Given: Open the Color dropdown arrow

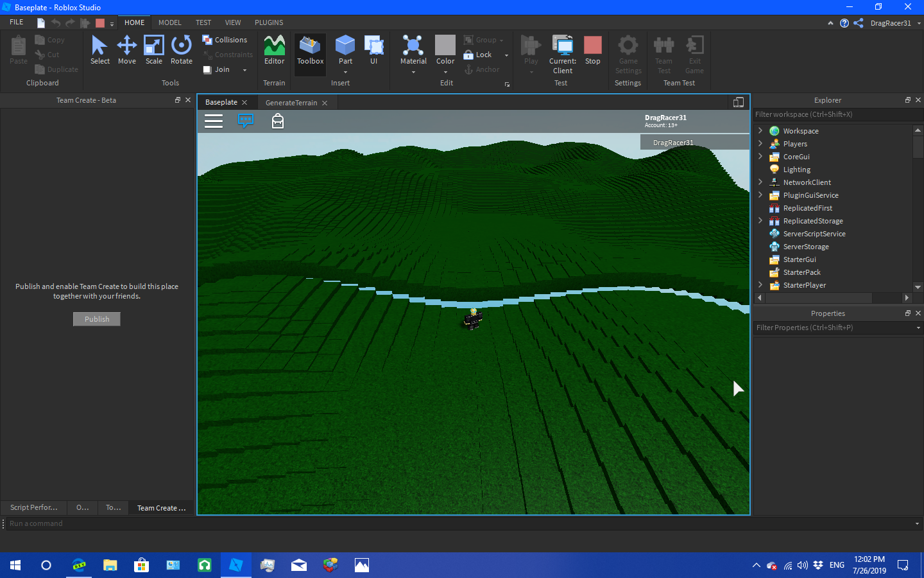Looking at the screenshot, I should pos(445,72).
